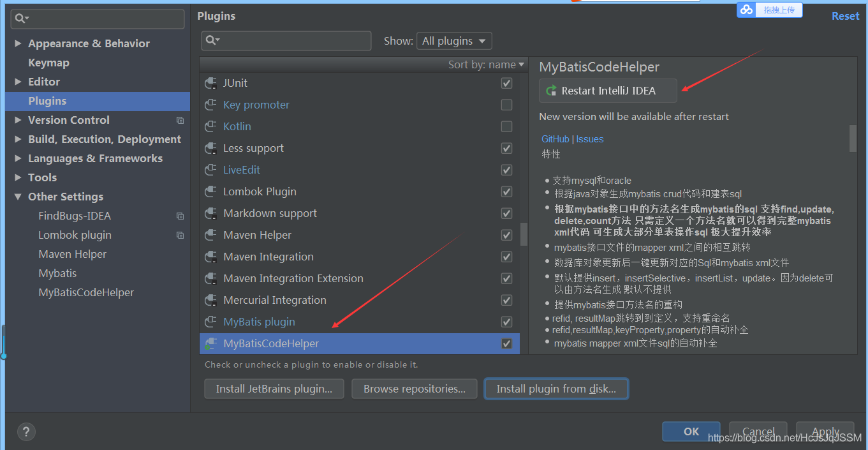Open the Maven Helper settings page
The width and height of the screenshot is (868, 450).
coord(72,255)
